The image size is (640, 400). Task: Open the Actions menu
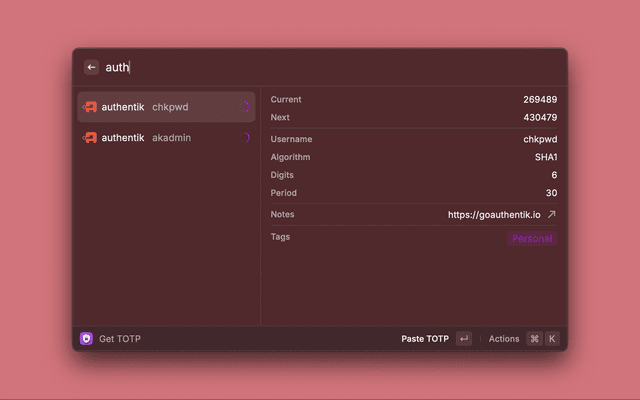tap(504, 339)
